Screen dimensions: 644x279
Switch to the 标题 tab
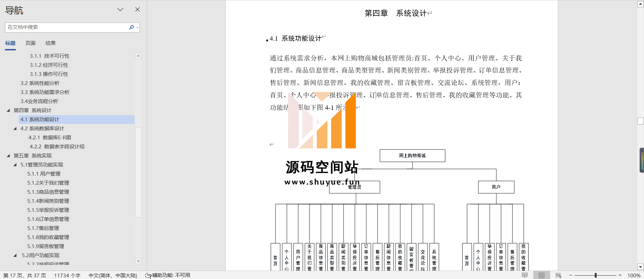[x=10, y=43]
